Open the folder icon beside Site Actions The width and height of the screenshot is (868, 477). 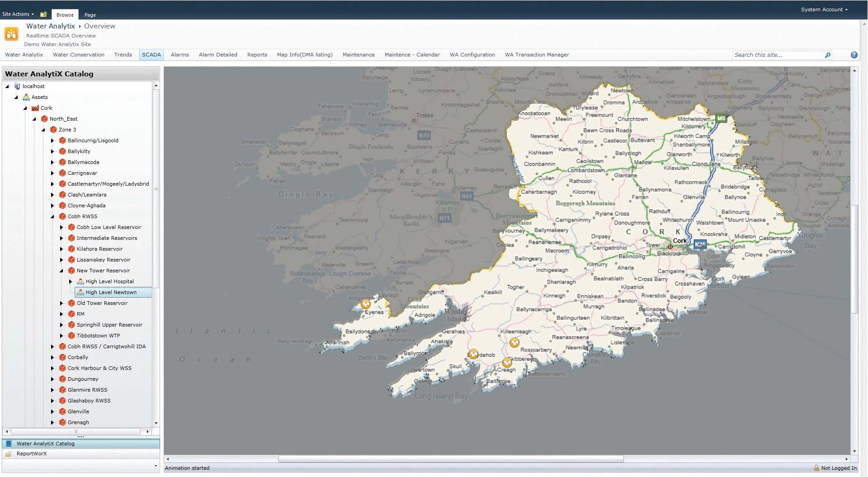(x=43, y=14)
